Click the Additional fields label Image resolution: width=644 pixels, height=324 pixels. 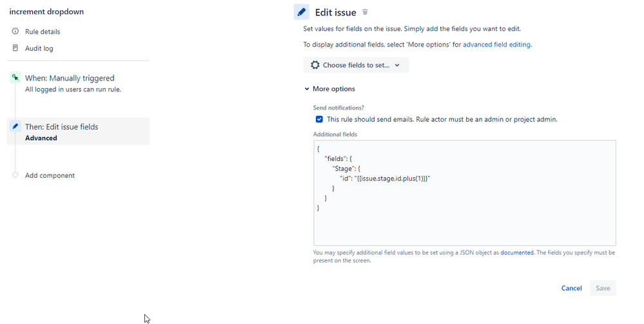click(335, 134)
